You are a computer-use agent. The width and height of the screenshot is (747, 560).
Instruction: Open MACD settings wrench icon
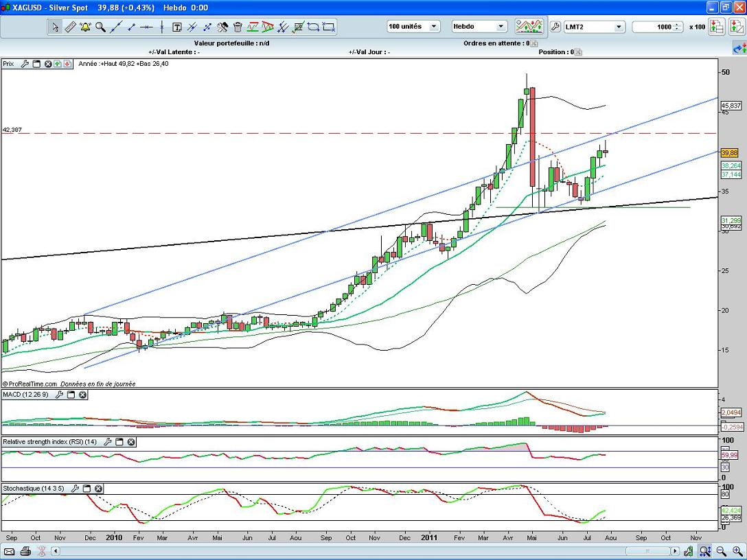click(60, 395)
